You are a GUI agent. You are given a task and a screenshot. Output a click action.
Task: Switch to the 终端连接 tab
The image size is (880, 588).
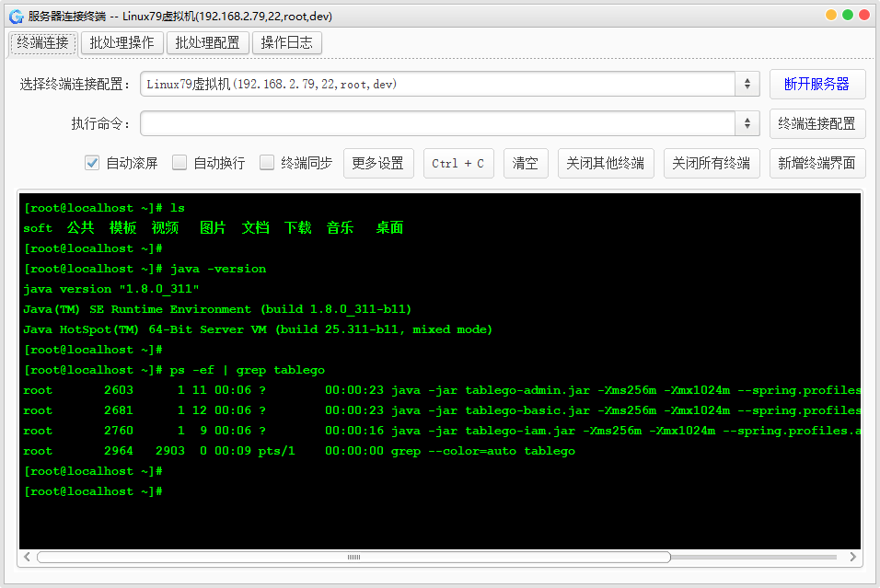click(42, 42)
